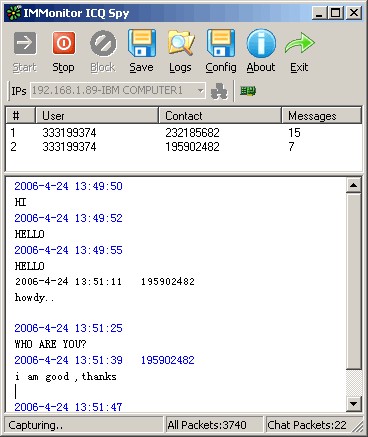Click the green network adapter icon
Image resolution: width=368 pixels, height=437 pixels.
tap(248, 91)
